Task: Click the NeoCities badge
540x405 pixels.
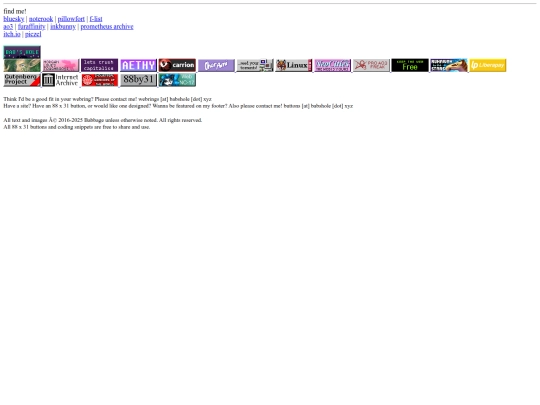Action: [x=333, y=65]
